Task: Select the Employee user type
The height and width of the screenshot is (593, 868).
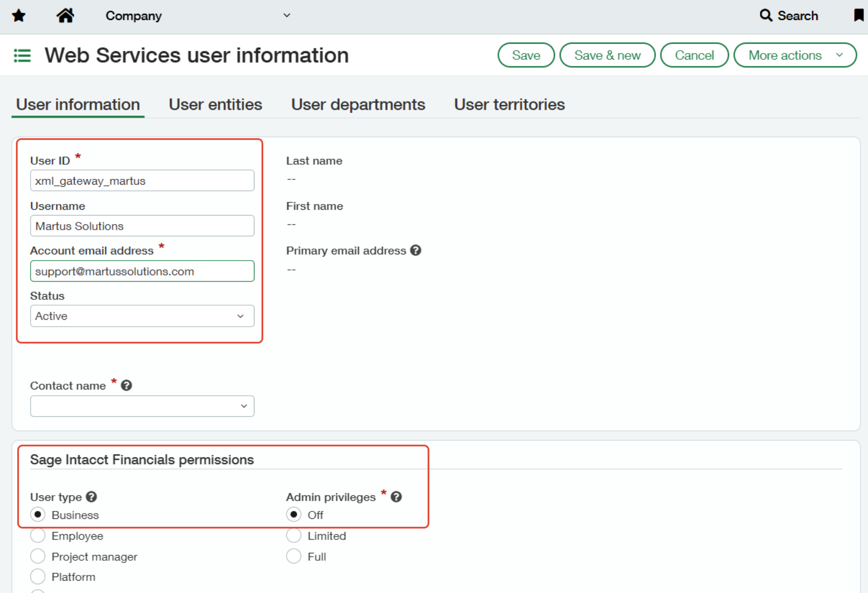Action: 38,536
